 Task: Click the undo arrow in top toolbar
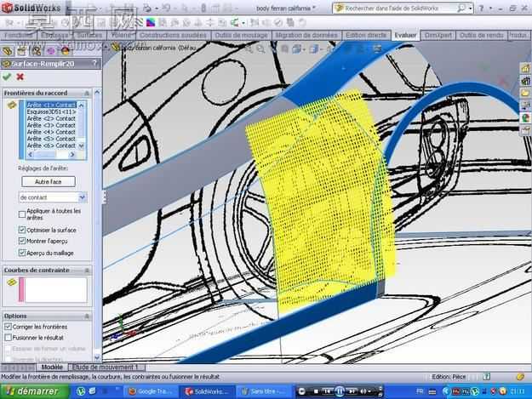click(x=166, y=9)
